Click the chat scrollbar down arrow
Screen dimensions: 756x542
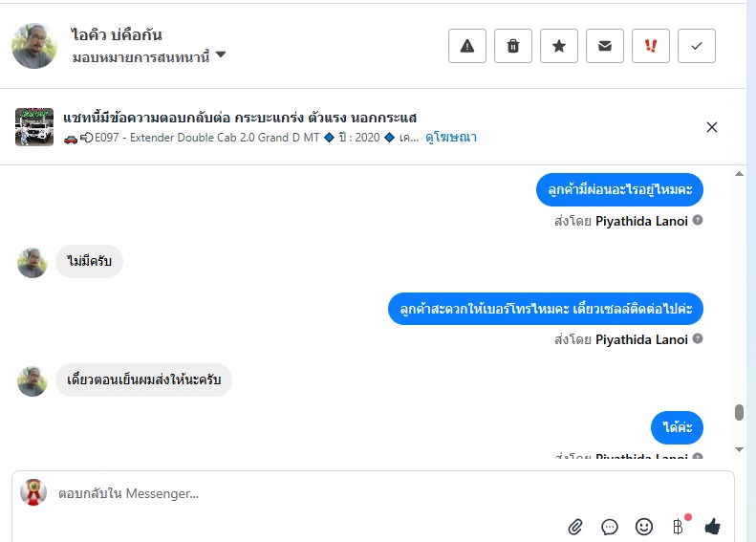[739, 449]
